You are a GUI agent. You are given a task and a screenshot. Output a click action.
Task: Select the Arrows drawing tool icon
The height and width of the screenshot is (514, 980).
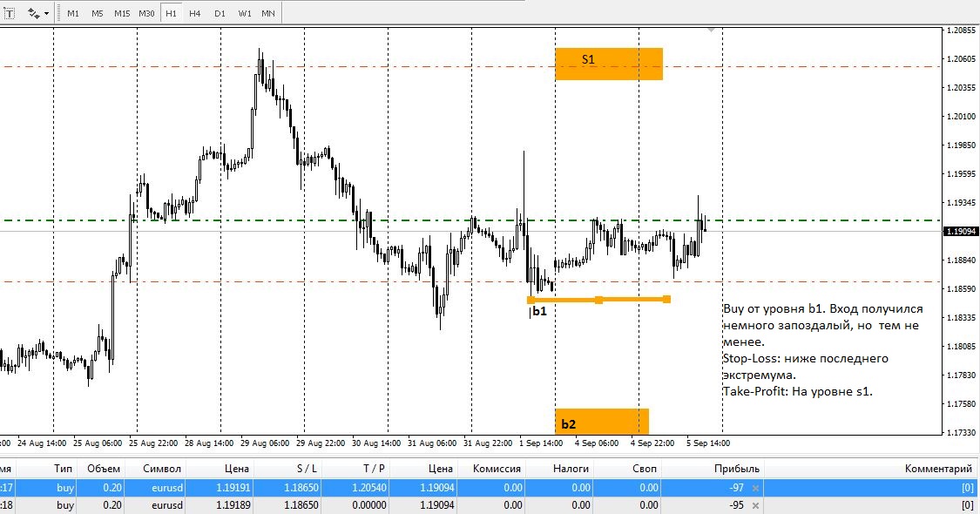click(x=34, y=13)
